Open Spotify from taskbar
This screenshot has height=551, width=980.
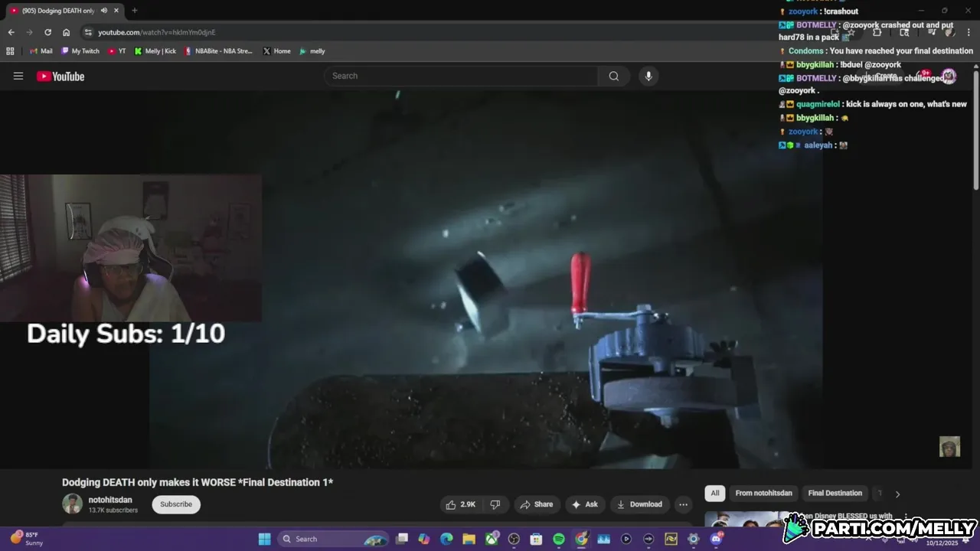pos(559,539)
